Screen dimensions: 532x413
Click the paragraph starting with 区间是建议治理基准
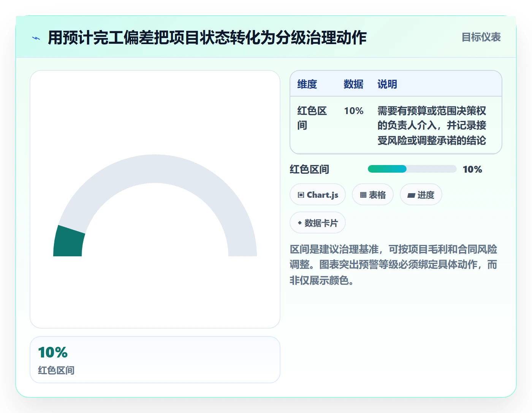coord(393,265)
